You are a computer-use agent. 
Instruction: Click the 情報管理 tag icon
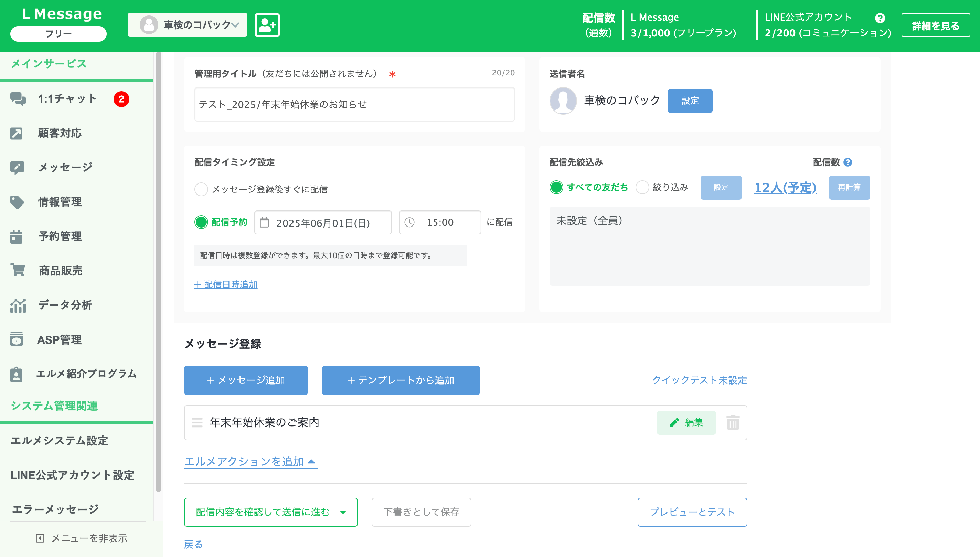(17, 202)
